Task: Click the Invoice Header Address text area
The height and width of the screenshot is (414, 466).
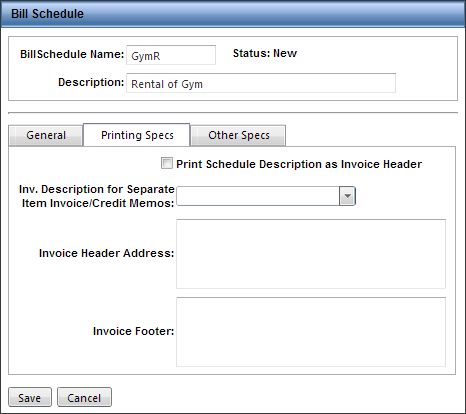Action: (x=311, y=254)
